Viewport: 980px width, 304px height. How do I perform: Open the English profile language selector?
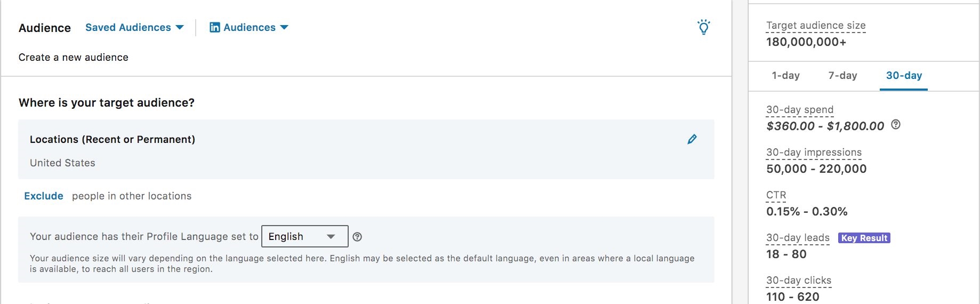point(304,236)
